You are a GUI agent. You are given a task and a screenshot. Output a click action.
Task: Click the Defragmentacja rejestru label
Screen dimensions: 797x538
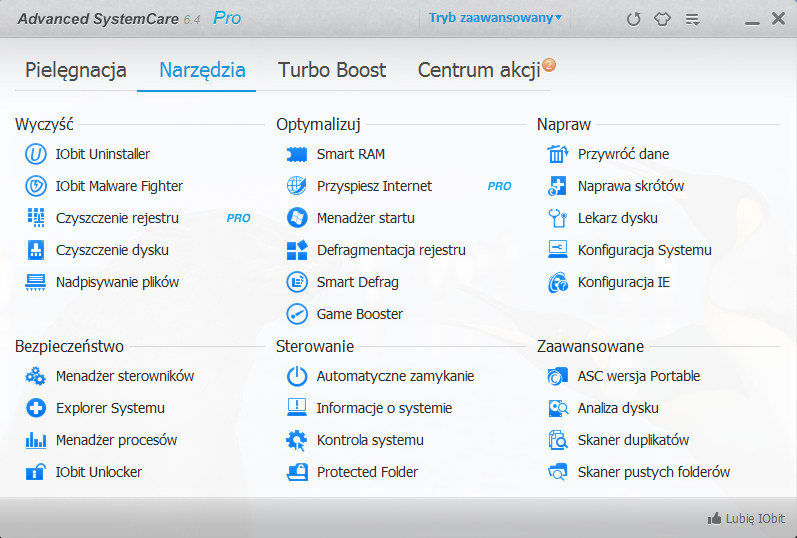(x=391, y=250)
